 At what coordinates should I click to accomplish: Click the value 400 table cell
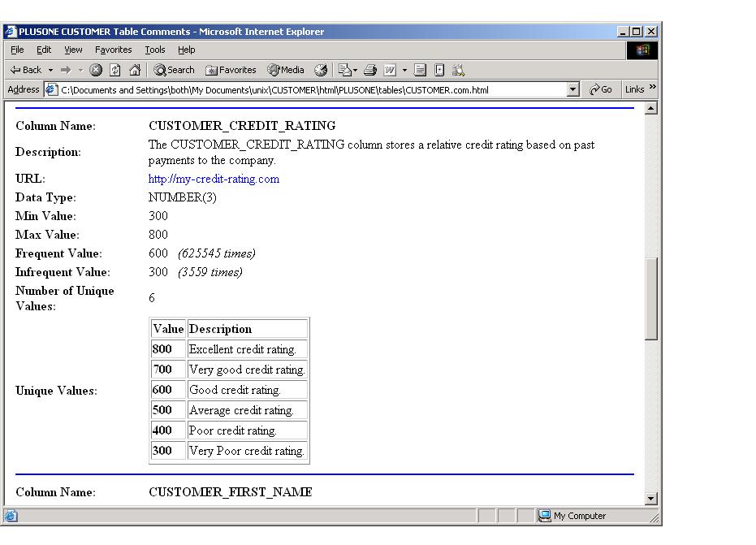pos(168,430)
